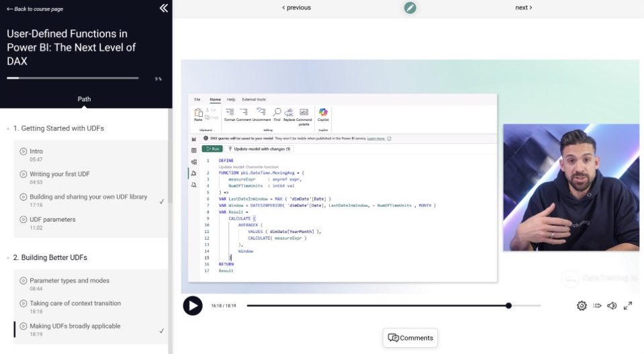Play the video
The image size is (644, 354).
coord(193,306)
